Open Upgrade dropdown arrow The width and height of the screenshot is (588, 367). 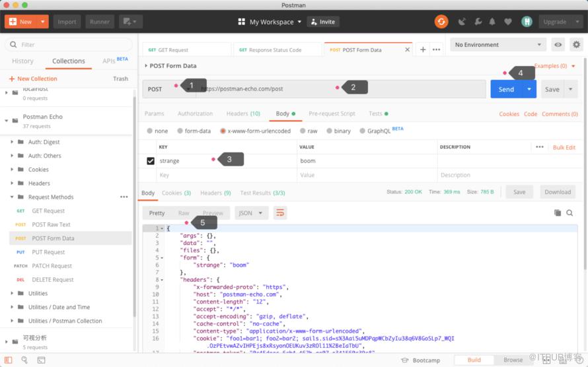click(577, 22)
